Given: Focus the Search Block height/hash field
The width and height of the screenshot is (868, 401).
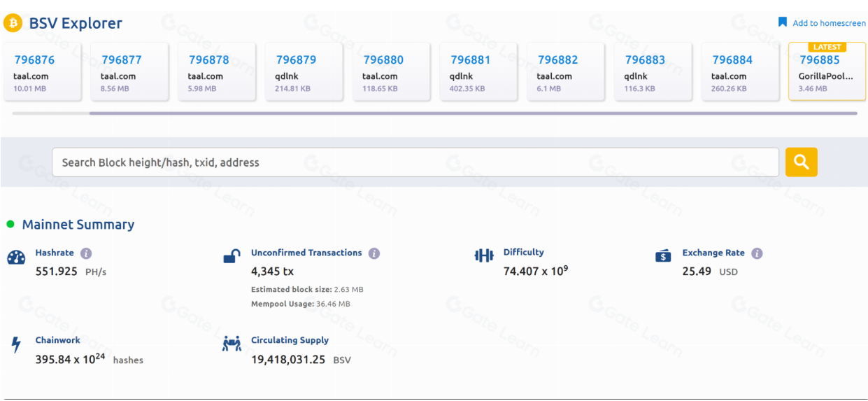Looking at the screenshot, I should tap(415, 162).
